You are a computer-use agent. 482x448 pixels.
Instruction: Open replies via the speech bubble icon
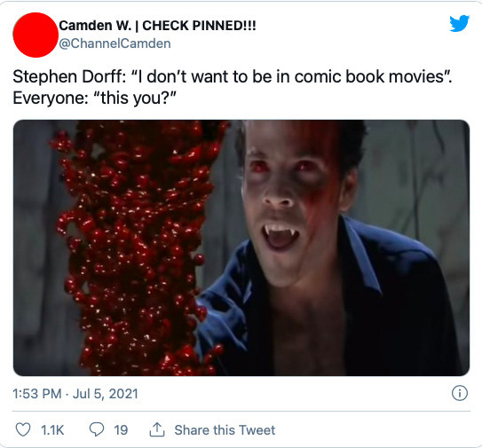[97, 429]
